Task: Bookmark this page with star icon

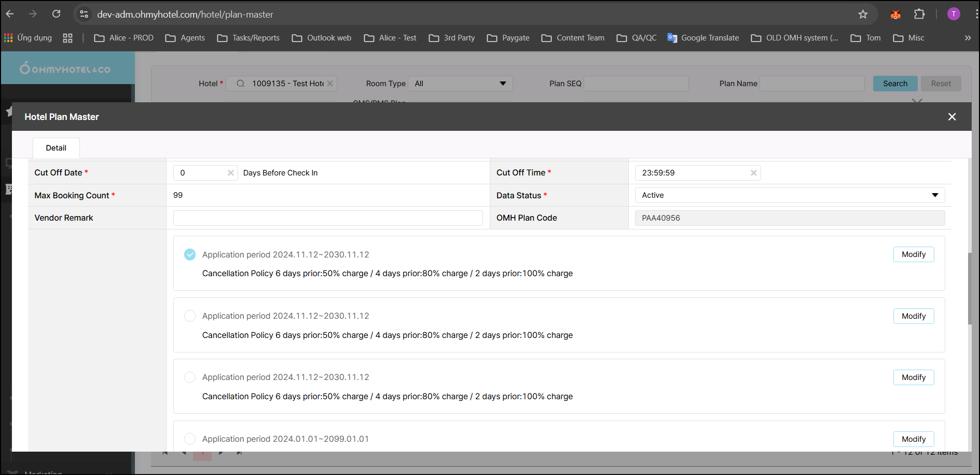Action: coord(863,15)
